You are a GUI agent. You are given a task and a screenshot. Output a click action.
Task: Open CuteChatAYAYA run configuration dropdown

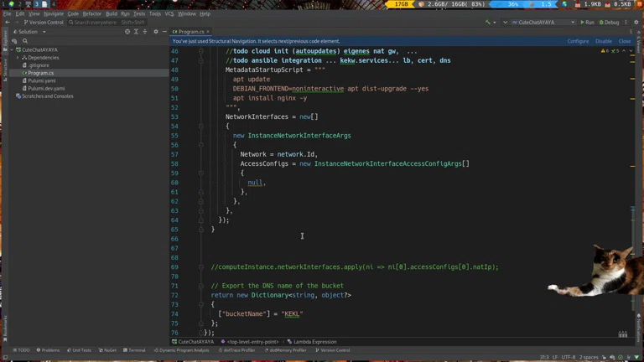pyautogui.click(x=543, y=22)
